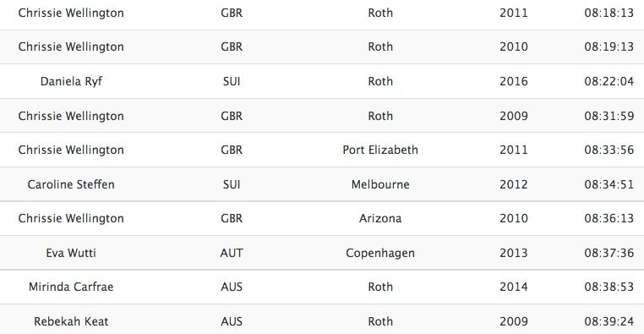Click the 08:18:13 finish time
Viewport: 644px width, 334px height.
609,13
